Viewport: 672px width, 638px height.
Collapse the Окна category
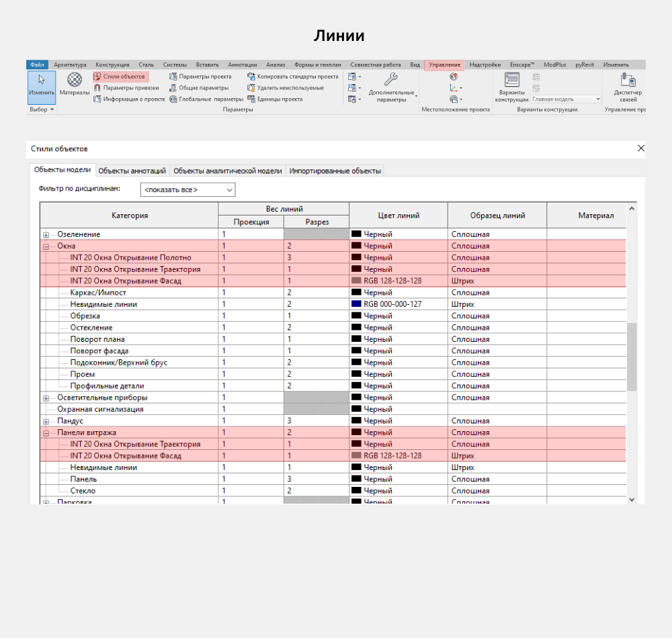pos(46,246)
